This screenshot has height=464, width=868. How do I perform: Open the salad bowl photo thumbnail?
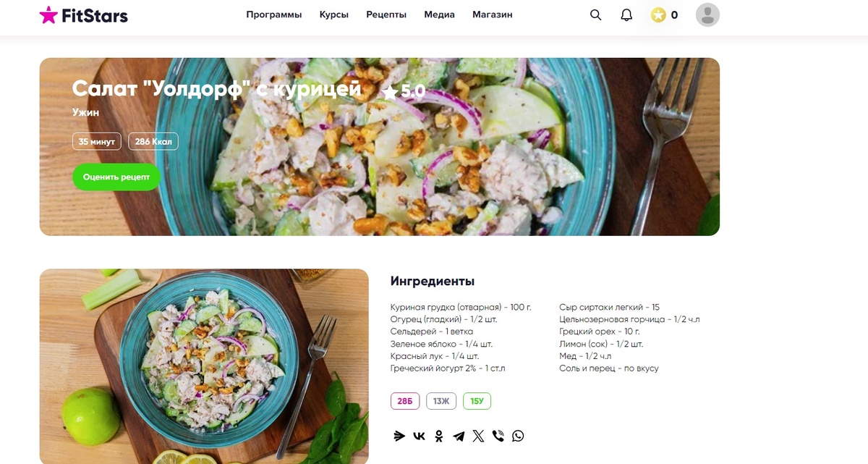tap(204, 366)
